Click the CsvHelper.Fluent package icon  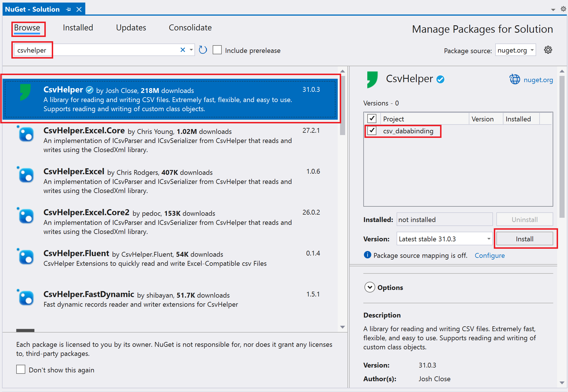pos(26,257)
